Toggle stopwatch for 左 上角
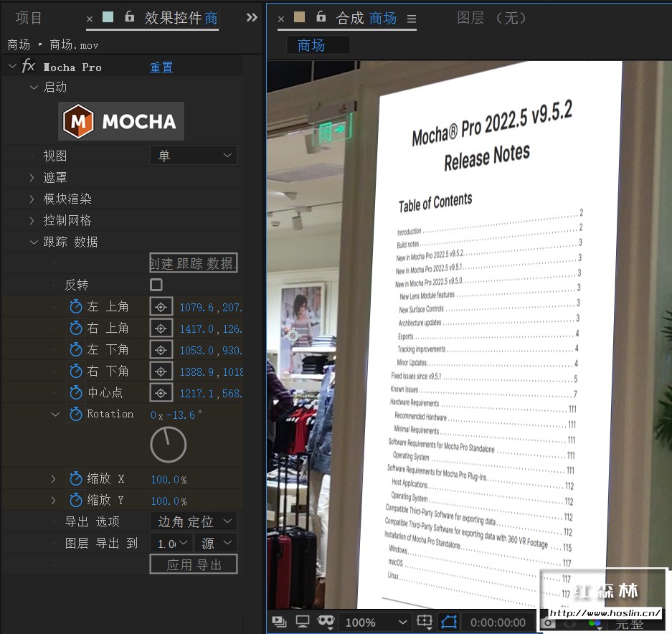Screen dimensions: 672x634 (76, 306)
